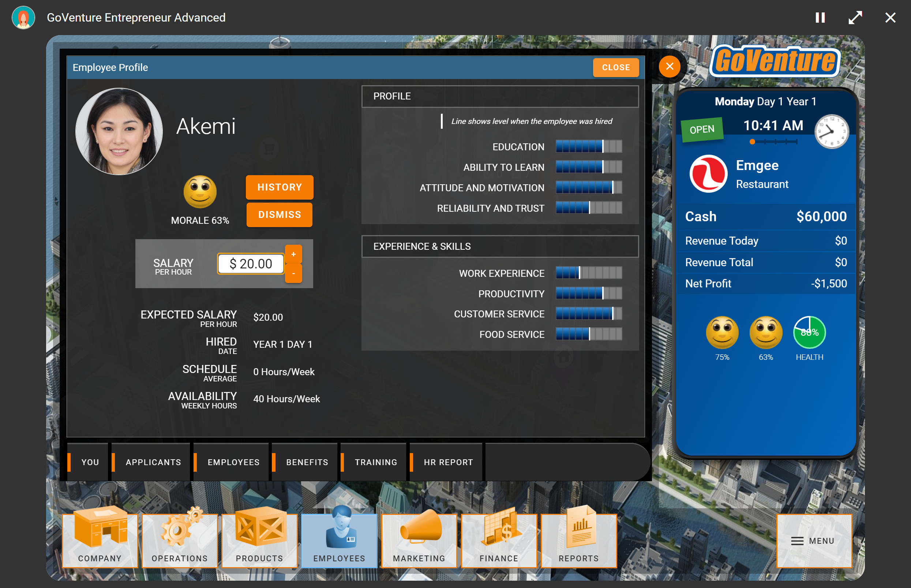Close the Employee Profile window

click(616, 67)
